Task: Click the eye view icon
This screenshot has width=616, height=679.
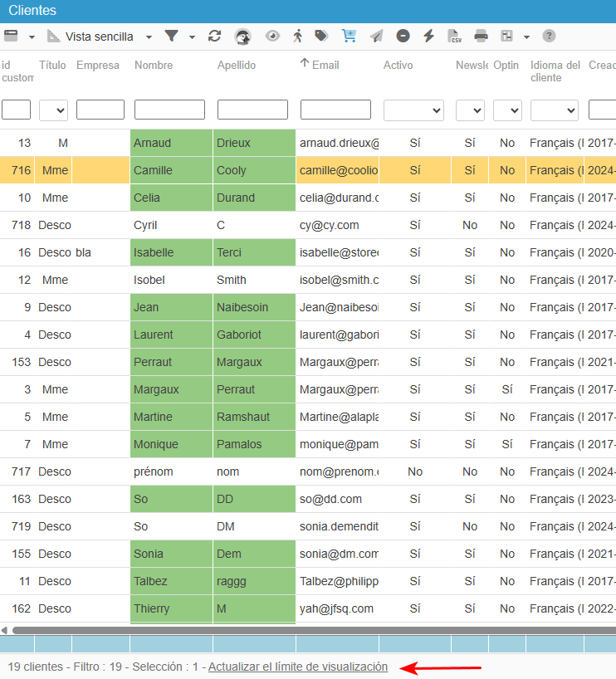Action: (x=272, y=36)
